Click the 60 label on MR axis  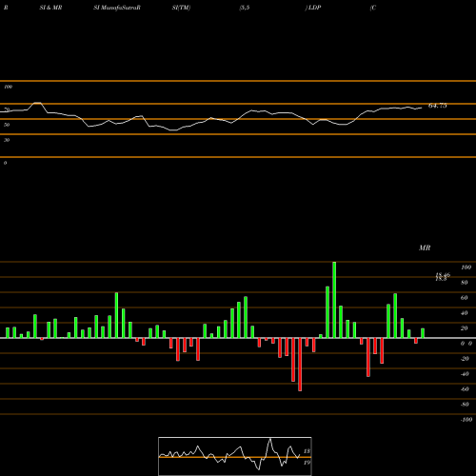click(465, 298)
